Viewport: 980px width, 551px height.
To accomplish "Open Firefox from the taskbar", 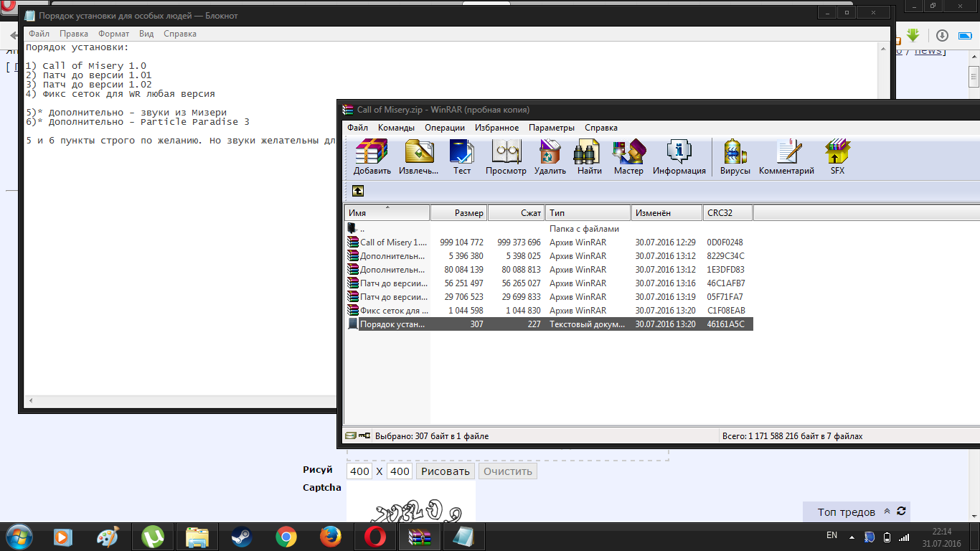I will pos(330,537).
